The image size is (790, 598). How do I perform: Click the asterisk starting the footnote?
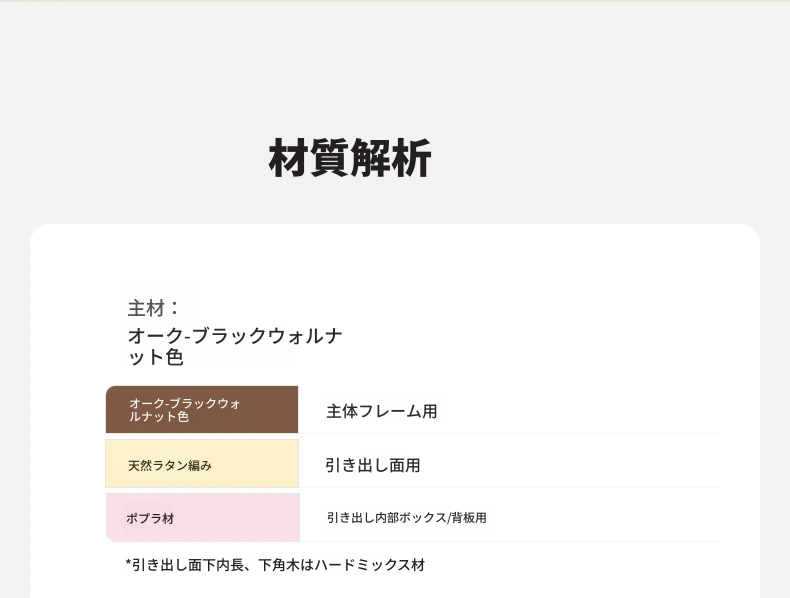[129, 565]
